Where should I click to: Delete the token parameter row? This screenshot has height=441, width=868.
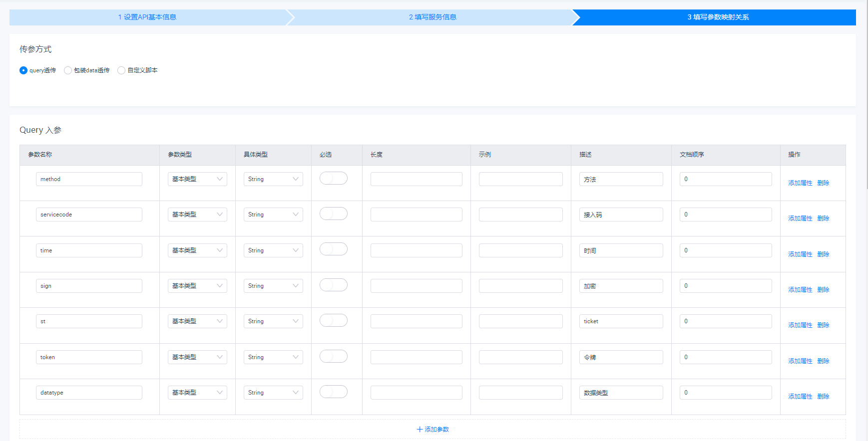pos(823,361)
